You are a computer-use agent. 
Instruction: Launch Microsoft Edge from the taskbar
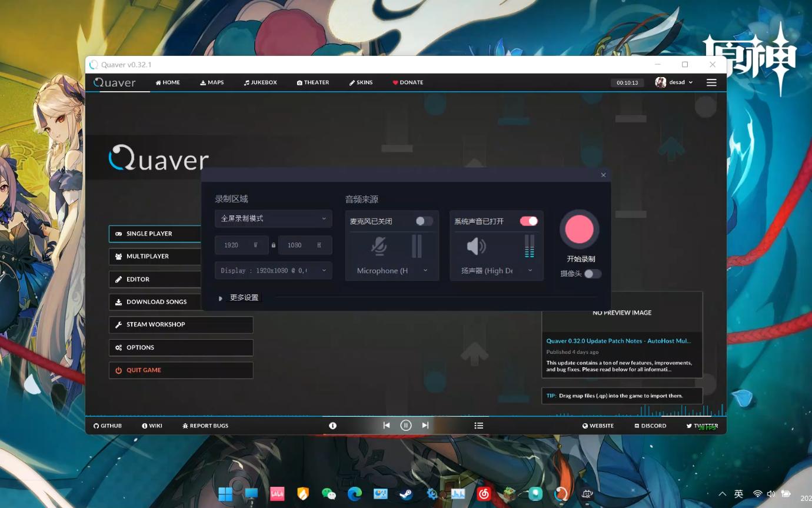click(355, 494)
